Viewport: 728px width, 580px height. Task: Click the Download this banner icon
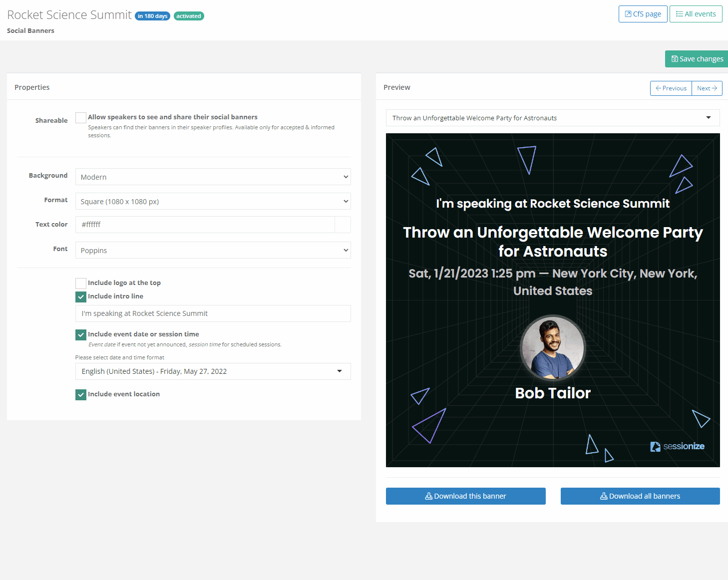(x=428, y=496)
